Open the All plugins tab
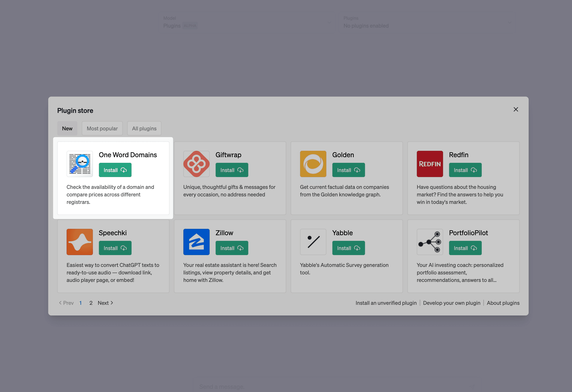Image resolution: width=572 pixels, height=392 pixels. (144, 128)
